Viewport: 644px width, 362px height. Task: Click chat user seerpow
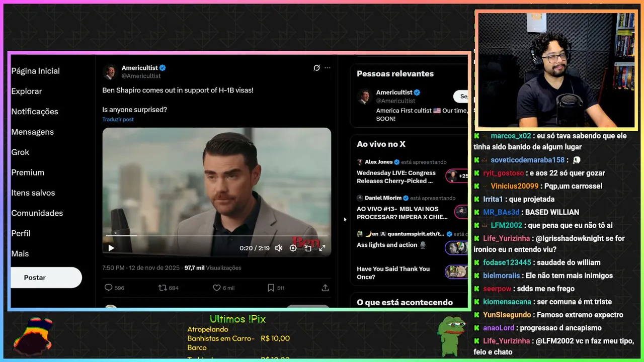pyautogui.click(x=497, y=289)
